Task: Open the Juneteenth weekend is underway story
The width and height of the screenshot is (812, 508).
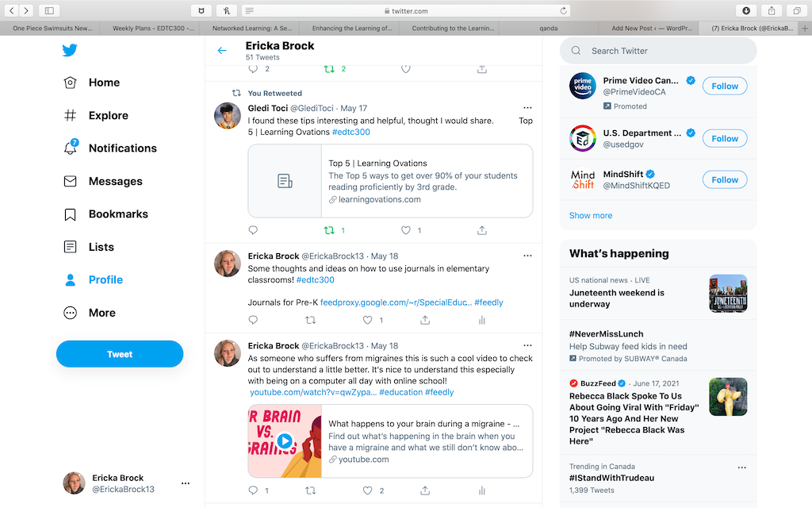Action: (657, 293)
